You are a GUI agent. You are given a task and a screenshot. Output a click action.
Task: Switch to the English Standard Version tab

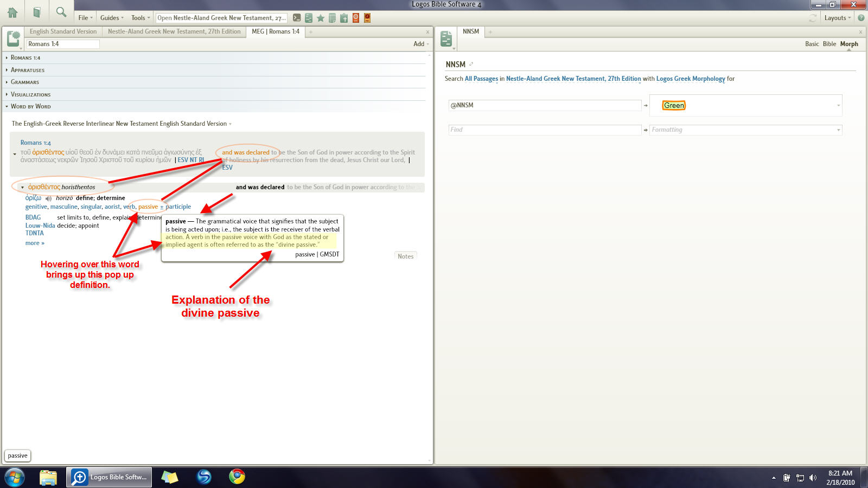click(63, 31)
